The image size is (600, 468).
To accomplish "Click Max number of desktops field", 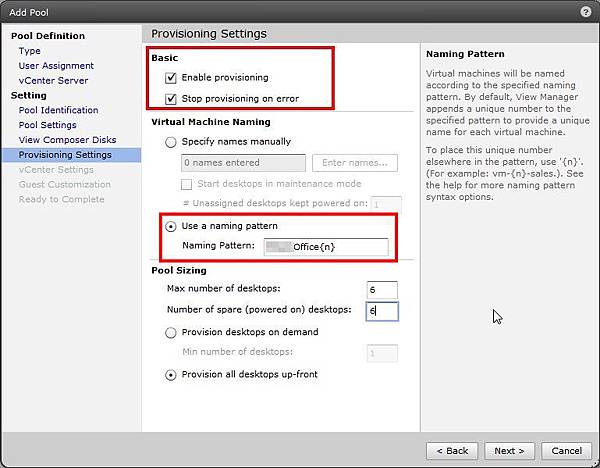I will point(382,290).
